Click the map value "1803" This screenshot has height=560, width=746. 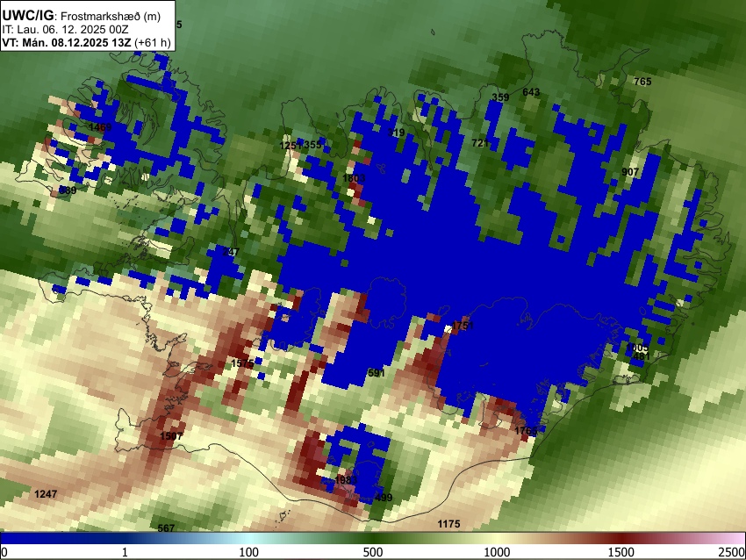[x=354, y=178]
